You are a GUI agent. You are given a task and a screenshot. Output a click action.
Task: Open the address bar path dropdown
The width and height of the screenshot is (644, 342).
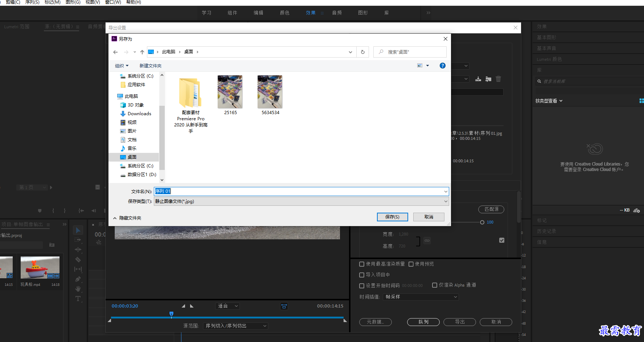tap(350, 52)
